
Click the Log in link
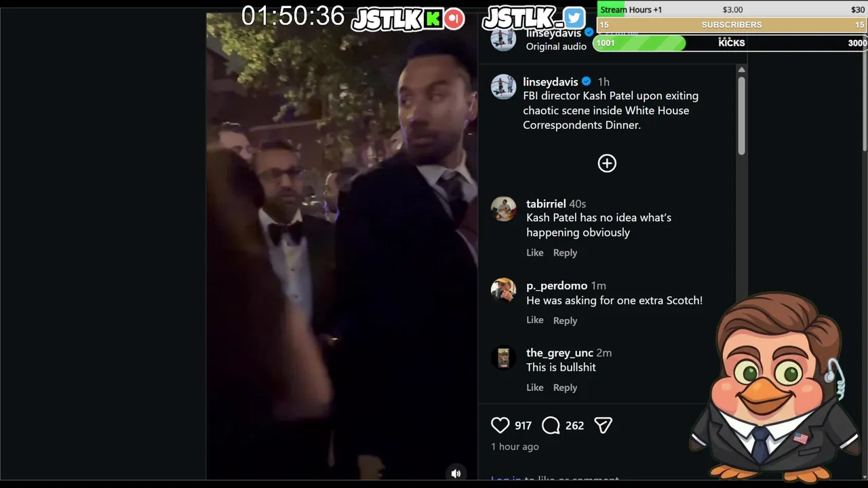tap(506, 480)
